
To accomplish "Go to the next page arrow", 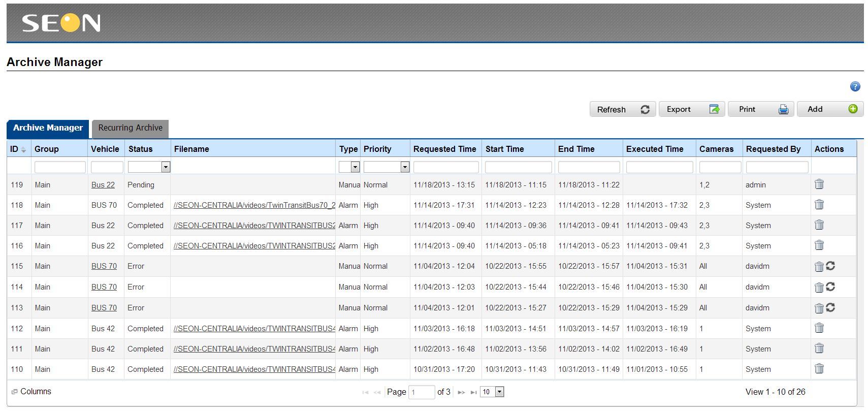I will 461,392.
